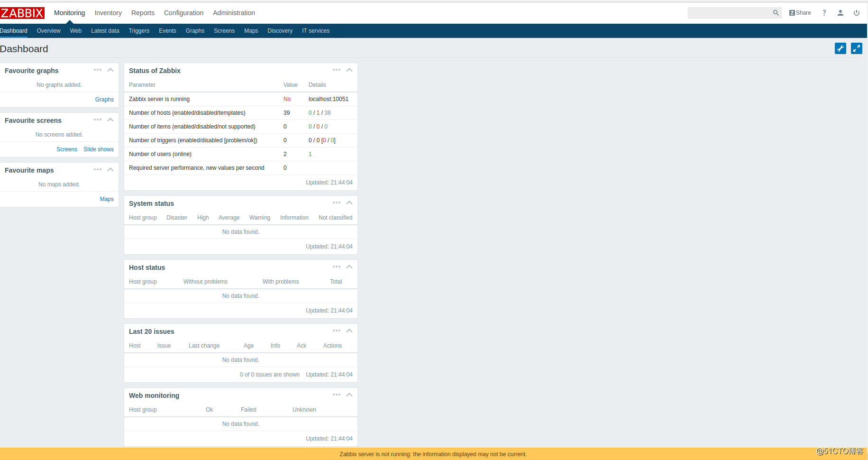The height and width of the screenshot is (460, 868).
Task: Open the Administration menu
Action: [234, 13]
